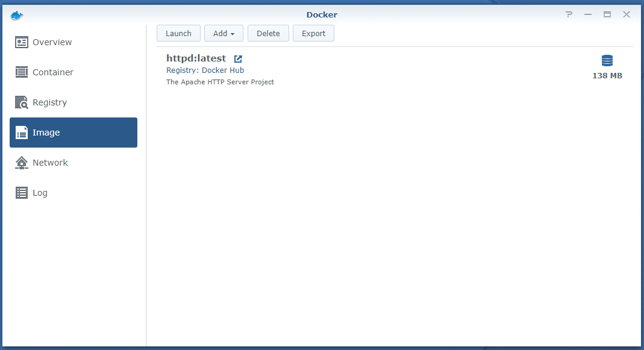Click the Overview sidebar icon
Screen dimensions: 644x350
(x=21, y=42)
